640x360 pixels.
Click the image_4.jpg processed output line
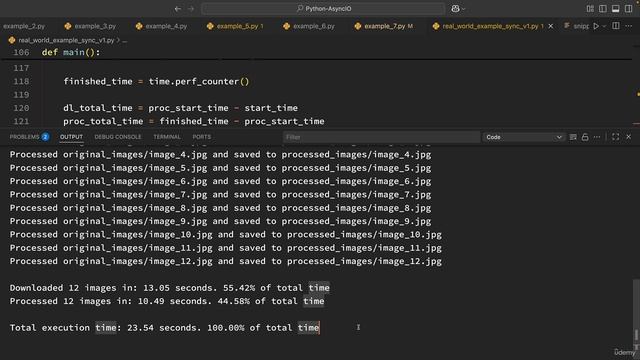pos(220,155)
